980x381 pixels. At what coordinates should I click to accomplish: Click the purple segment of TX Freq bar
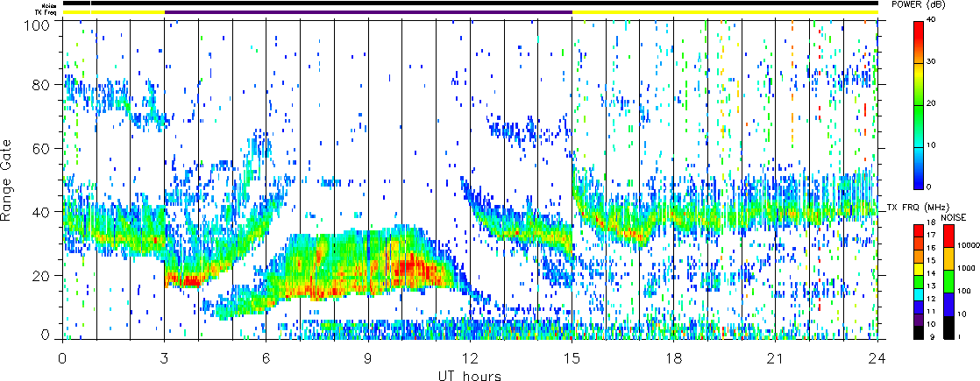(368, 12)
